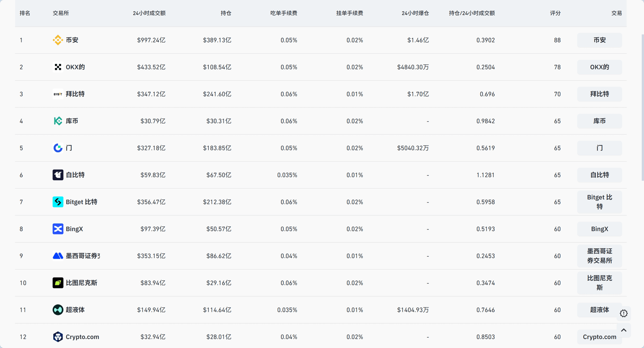Click the score 88 cell
This screenshot has width=644, height=348.
(x=557, y=40)
